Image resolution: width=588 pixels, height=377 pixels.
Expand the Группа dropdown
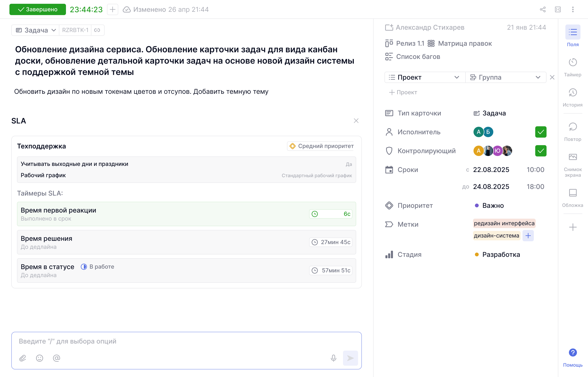506,77
